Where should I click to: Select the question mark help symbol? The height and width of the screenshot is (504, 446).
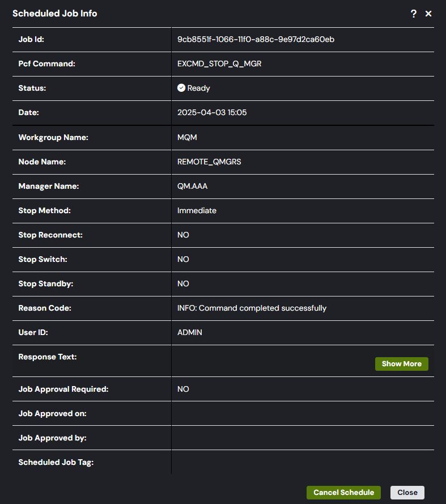413,13
